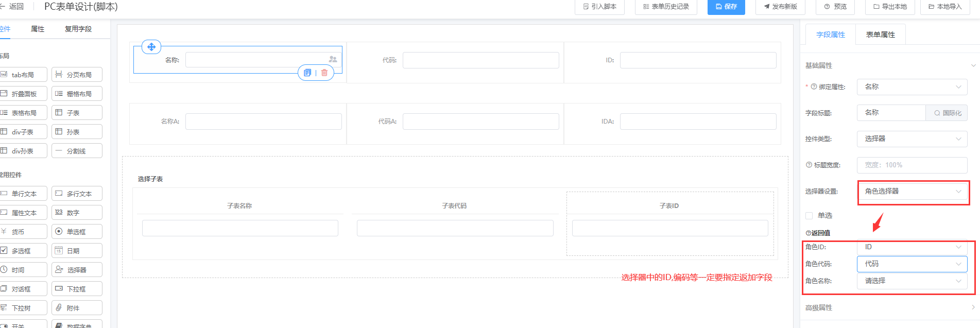980x328 pixels.
Task: Click 本地导入 button
Action: pos(945,7)
